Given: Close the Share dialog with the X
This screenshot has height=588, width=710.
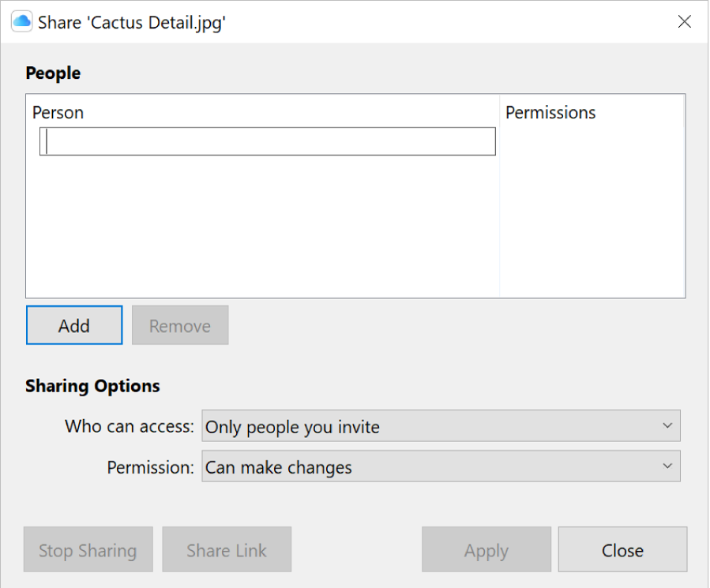Looking at the screenshot, I should tap(685, 21).
